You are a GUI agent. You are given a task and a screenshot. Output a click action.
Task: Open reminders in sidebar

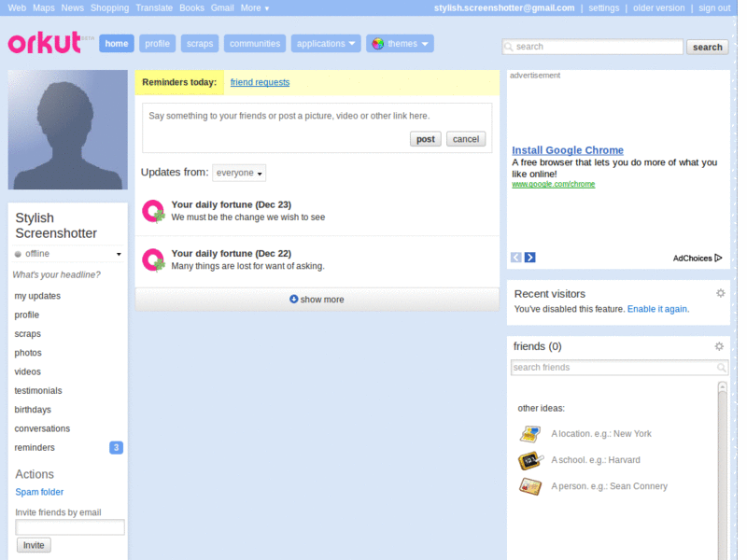point(35,448)
